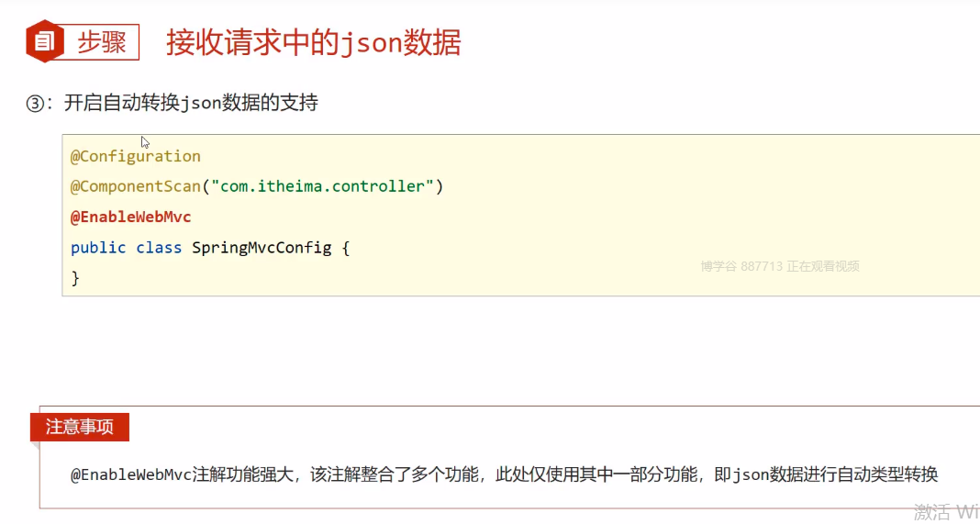Click the title 接收请求中的json数据
The width and height of the screenshot is (980, 524).
pyautogui.click(x=313, y=42)
